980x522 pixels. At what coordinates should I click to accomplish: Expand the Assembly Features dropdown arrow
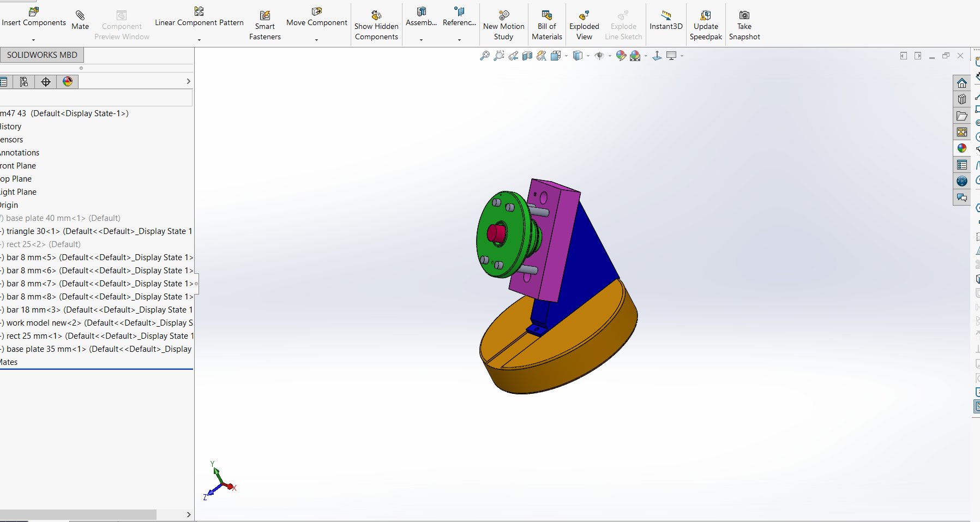(421, 40)
